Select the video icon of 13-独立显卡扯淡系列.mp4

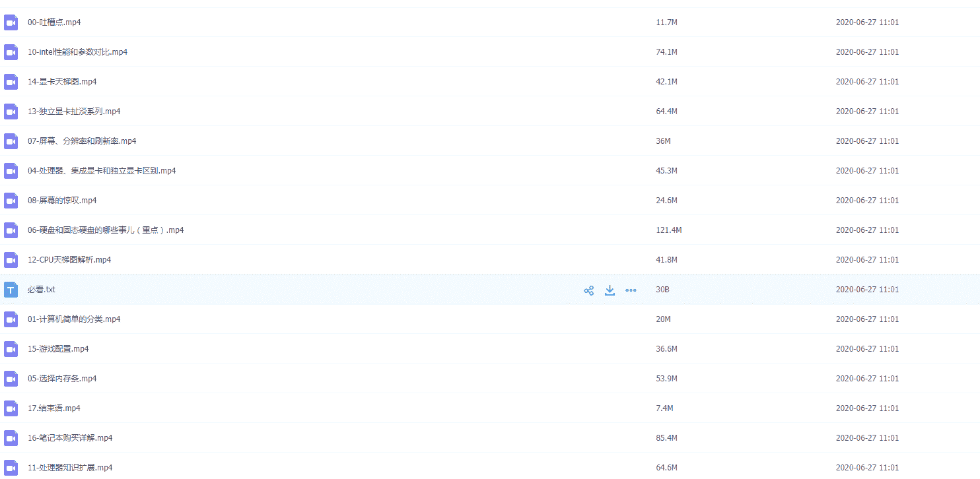click(x=11, y=112)
